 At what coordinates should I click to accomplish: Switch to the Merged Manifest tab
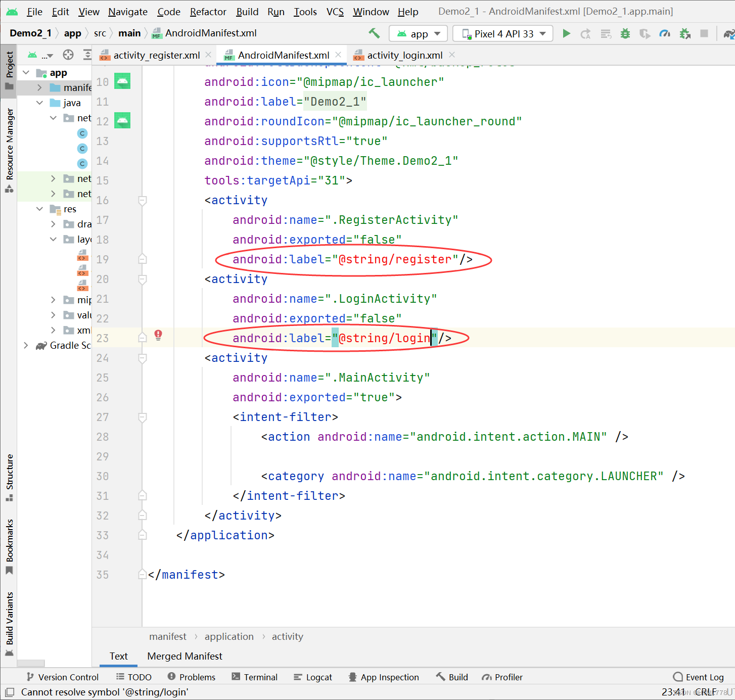coord(185,656)
